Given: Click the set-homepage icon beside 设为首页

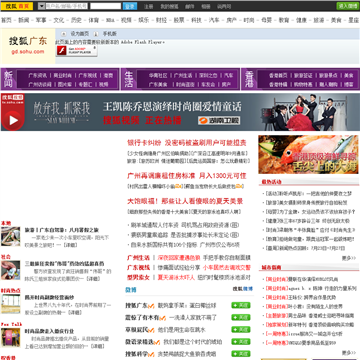Looking at the screenshot, I should (x=63, y=34).
